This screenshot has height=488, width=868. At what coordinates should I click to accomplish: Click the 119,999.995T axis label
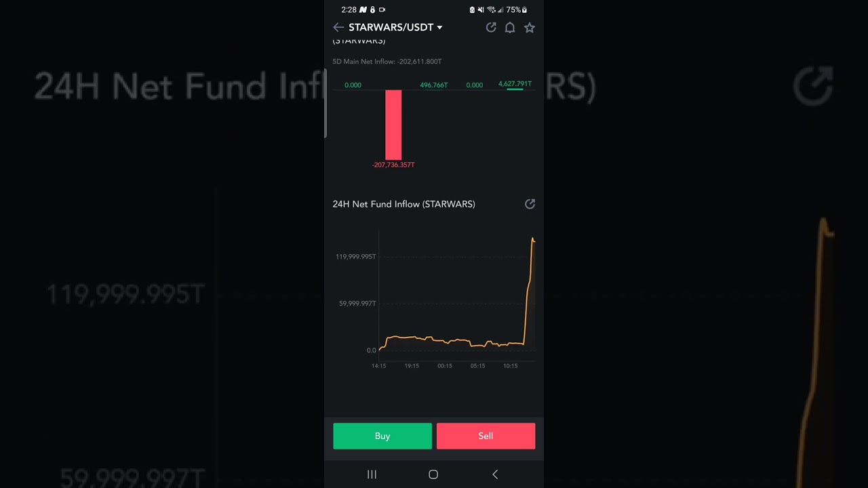(355, 256)
